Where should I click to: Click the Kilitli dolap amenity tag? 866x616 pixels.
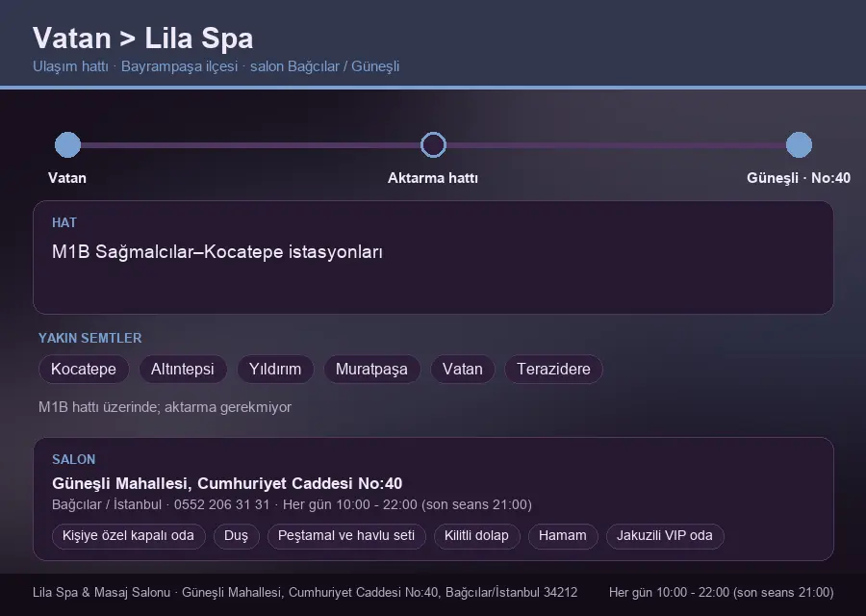(476, 536)
